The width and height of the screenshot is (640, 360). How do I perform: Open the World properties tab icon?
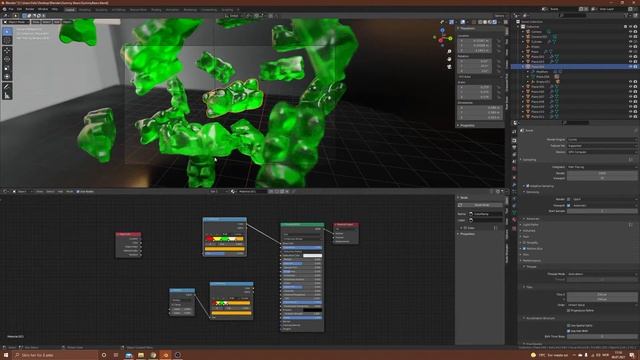pyautogui.click(x=514, y=169)
